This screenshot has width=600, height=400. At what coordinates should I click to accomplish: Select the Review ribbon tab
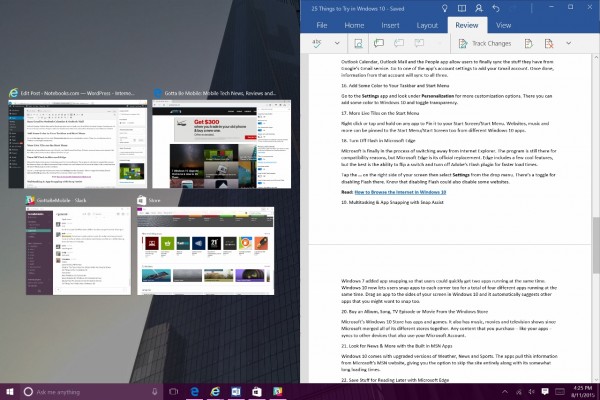pos(466,25)
